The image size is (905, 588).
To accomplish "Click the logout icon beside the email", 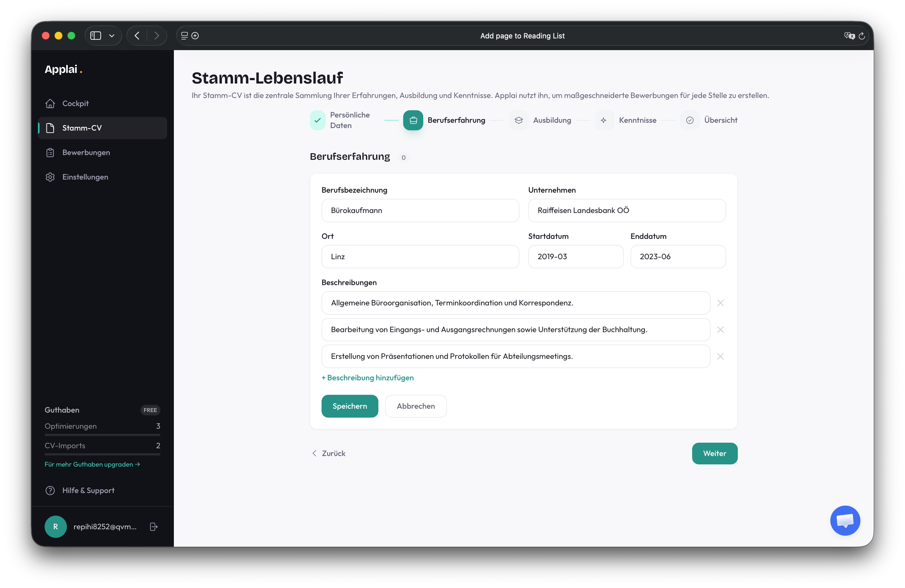I will pyautogui.click(x=154, y=526).
